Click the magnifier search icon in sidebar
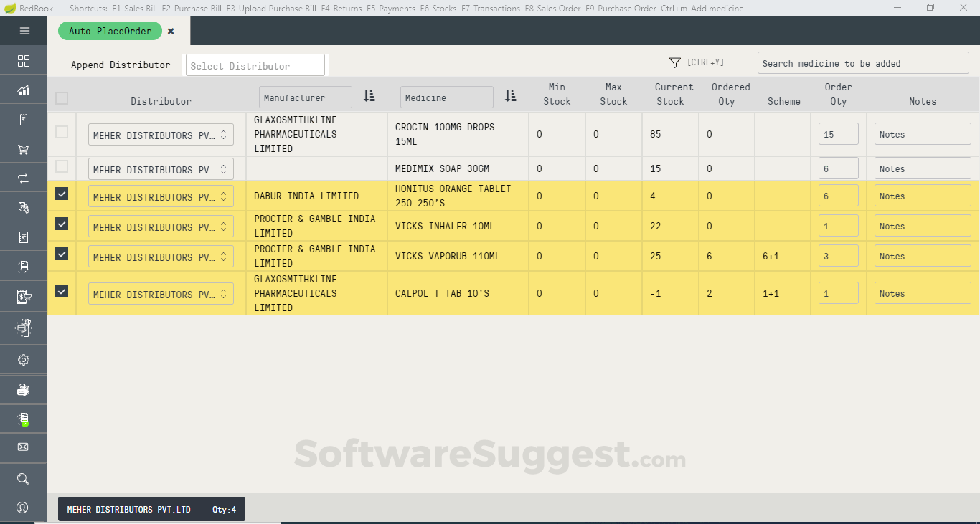This screenshot has width=980, height=524. click(23, 478)
